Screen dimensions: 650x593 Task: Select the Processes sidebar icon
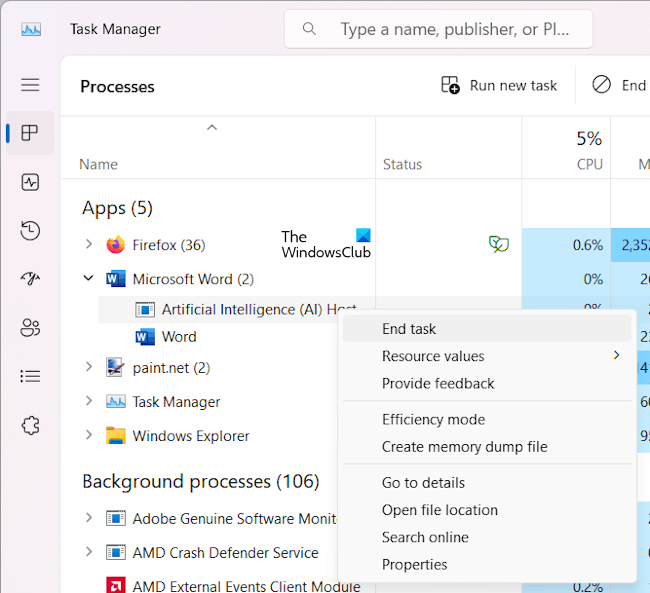[x=30, y=133]
